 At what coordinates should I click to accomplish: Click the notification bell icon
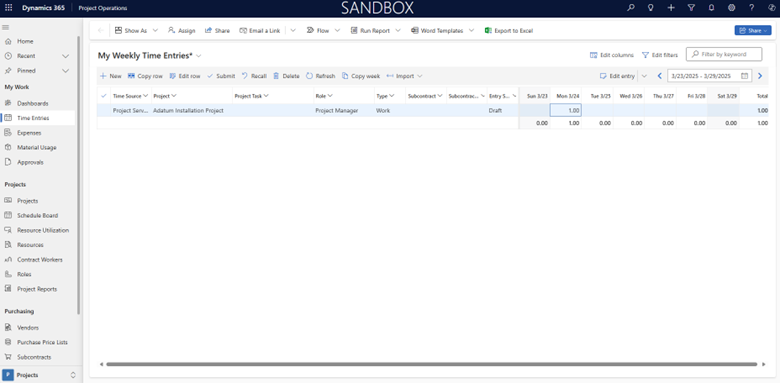pyautogui.click(x=711, y=8)
